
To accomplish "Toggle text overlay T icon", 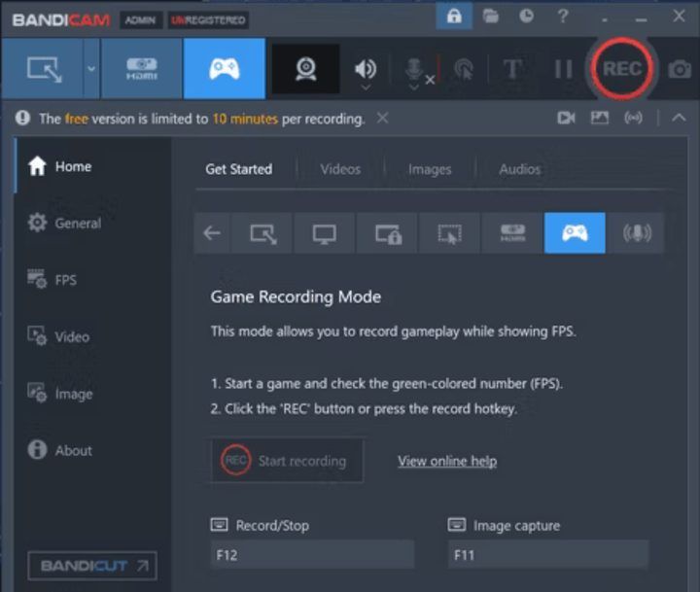I will [512, 69].
